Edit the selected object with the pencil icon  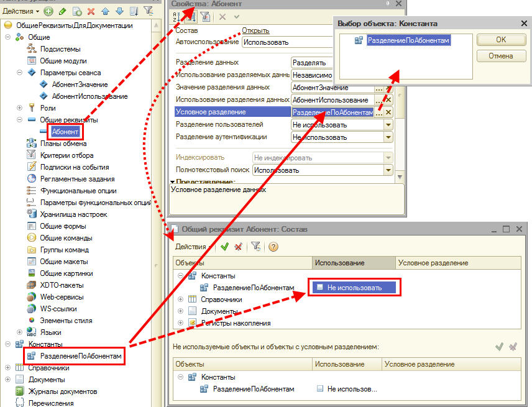coord(62,11)
